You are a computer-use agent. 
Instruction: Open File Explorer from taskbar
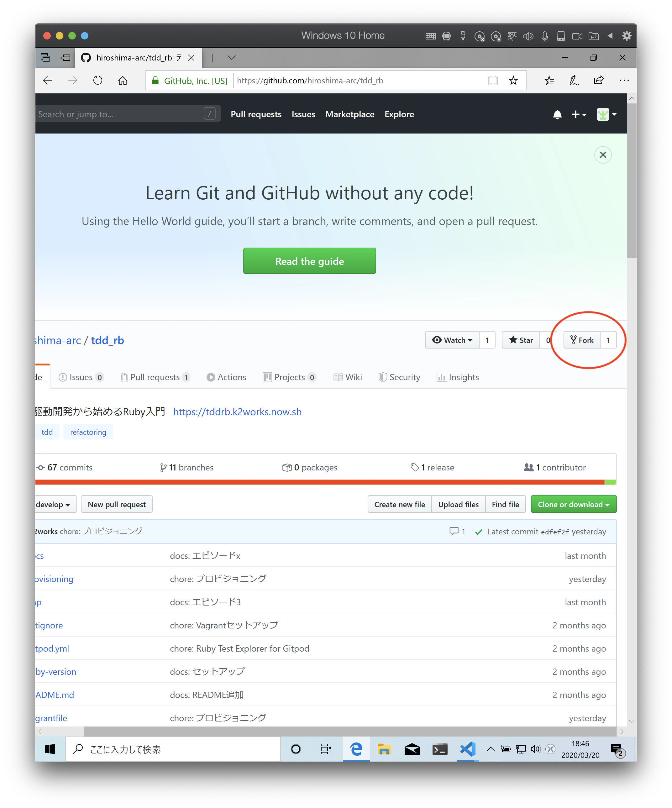coord(384,749)
